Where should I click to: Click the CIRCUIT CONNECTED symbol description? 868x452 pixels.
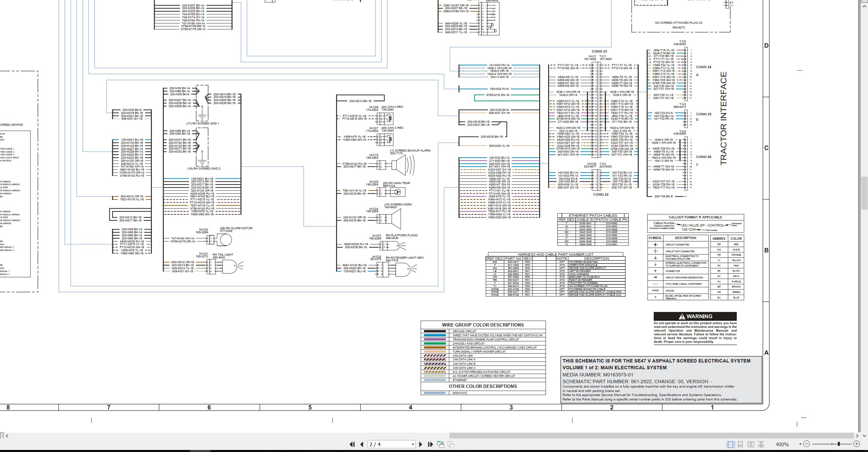click(x=677, y=244)
